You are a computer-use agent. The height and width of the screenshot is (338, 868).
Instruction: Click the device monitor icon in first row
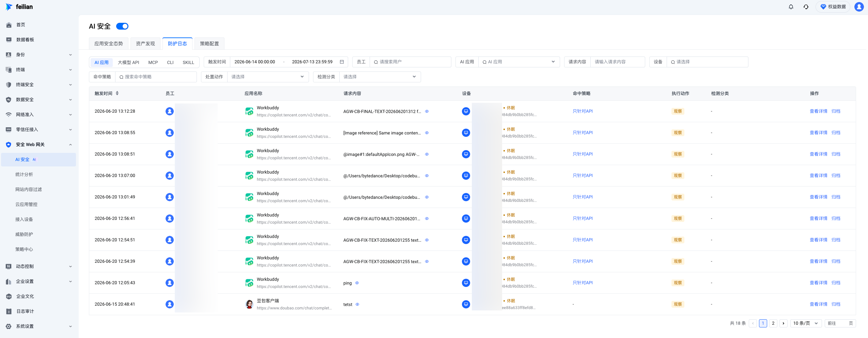[466, 111]
